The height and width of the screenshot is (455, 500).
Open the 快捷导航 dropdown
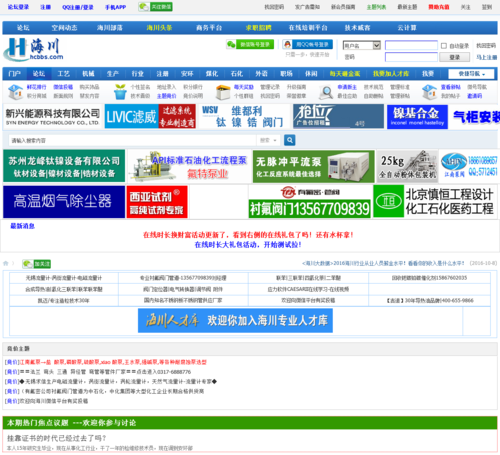click(472, 74)
